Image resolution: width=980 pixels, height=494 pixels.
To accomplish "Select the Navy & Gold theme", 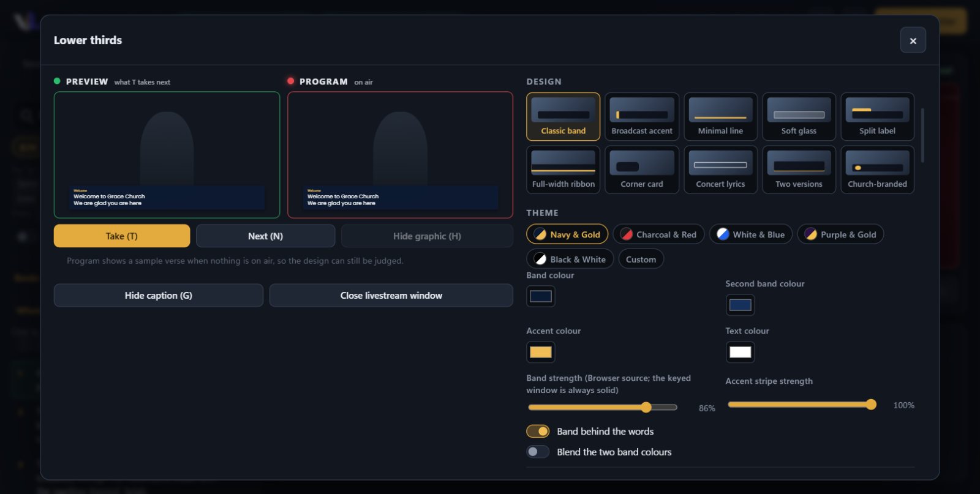I will pyautogui.click(x=567, y=234).
